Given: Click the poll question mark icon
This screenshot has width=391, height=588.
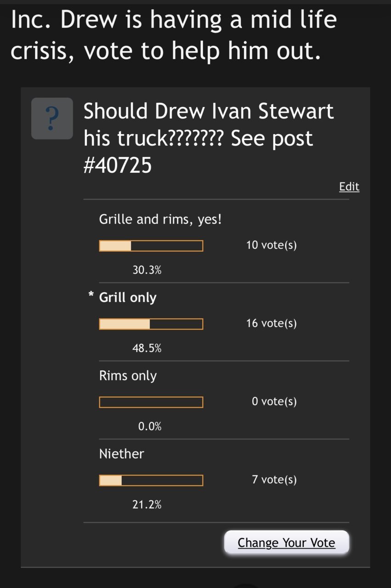Looking at the screenshot, I should pos(52,119).
